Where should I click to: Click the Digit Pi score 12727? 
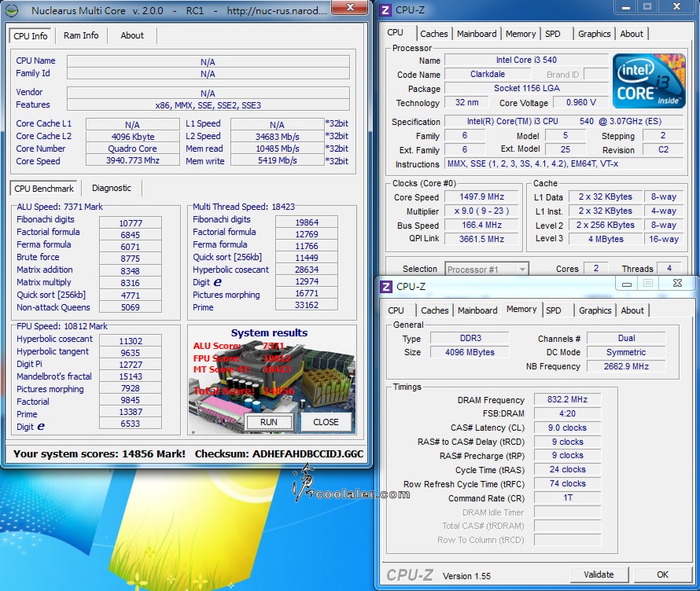[131, 365]
